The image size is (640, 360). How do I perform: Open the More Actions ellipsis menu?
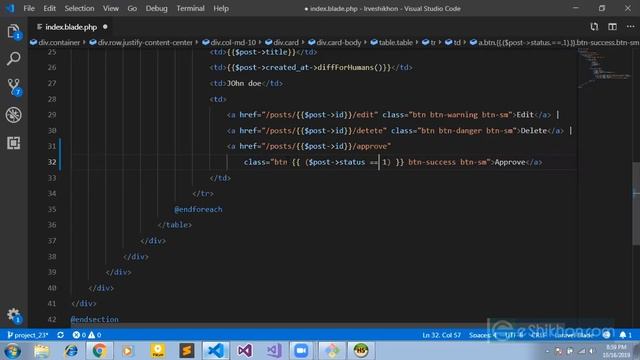(631, 27)
